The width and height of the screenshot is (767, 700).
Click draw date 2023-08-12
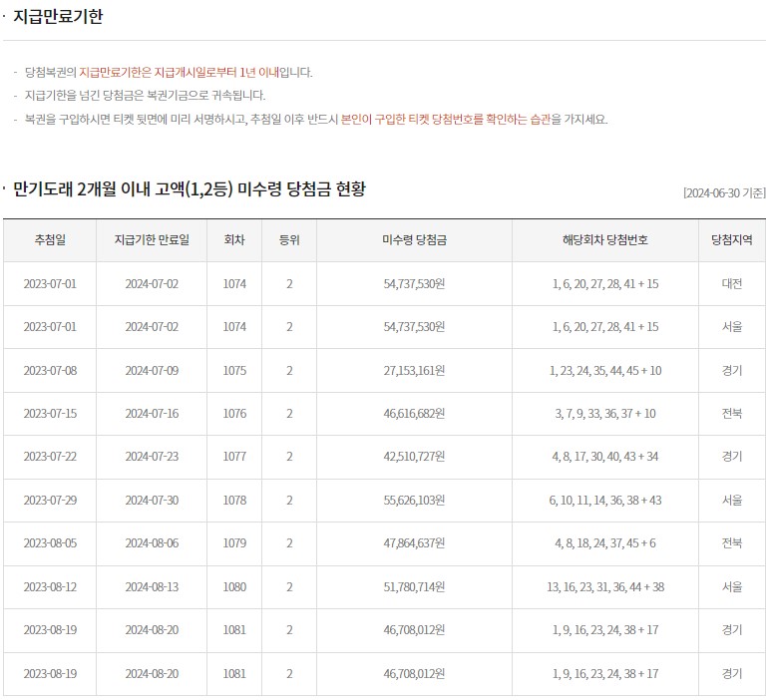[50, 587]
